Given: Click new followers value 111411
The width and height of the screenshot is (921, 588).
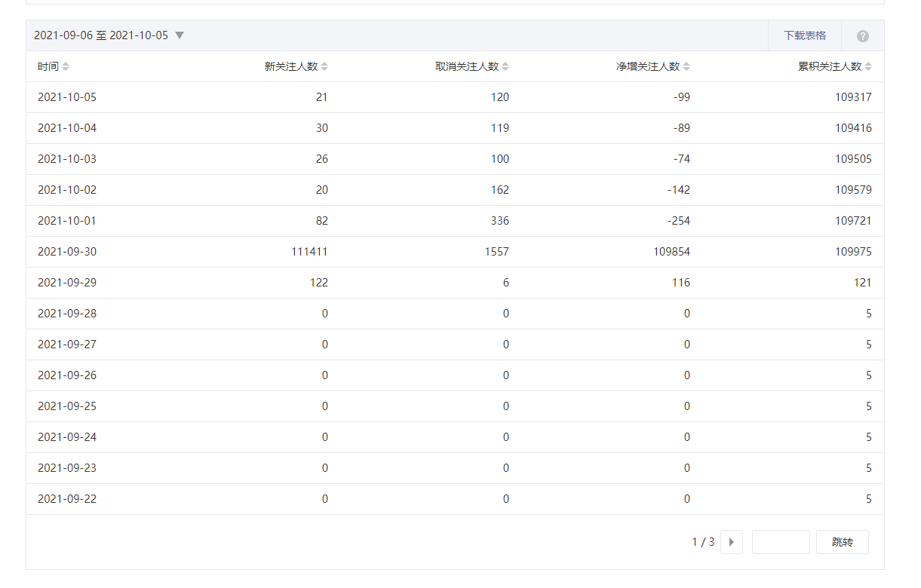Looking at the screenshot, I should click(x=309, y=252).
